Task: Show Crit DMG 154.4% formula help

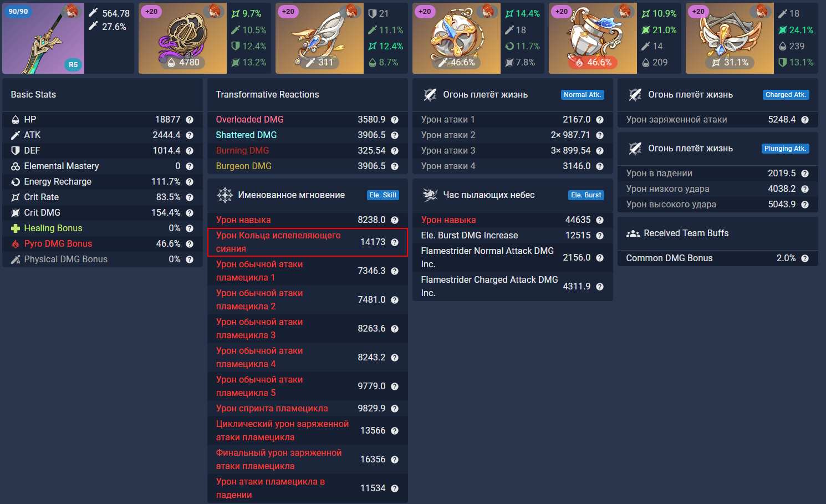Action: point(190,213)
